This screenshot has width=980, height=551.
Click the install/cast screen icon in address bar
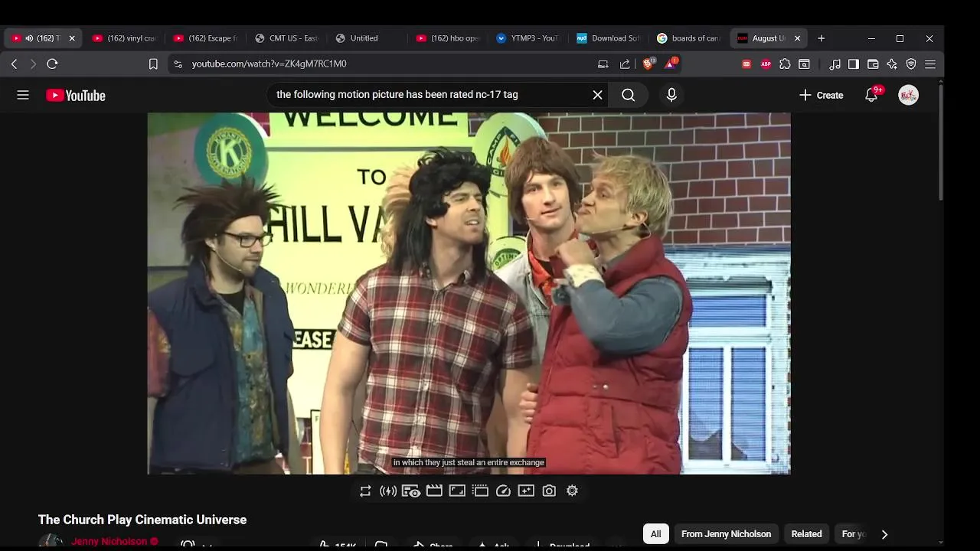[603, 64]
